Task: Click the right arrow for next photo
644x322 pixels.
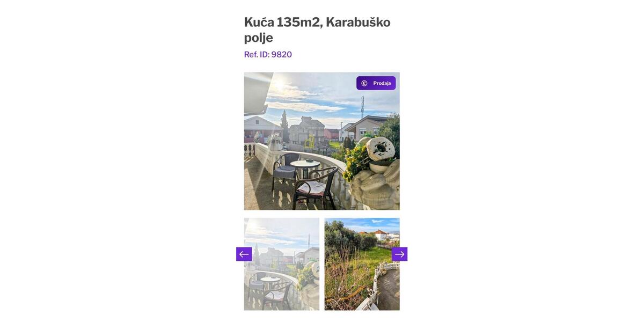Action: point(400,254)
